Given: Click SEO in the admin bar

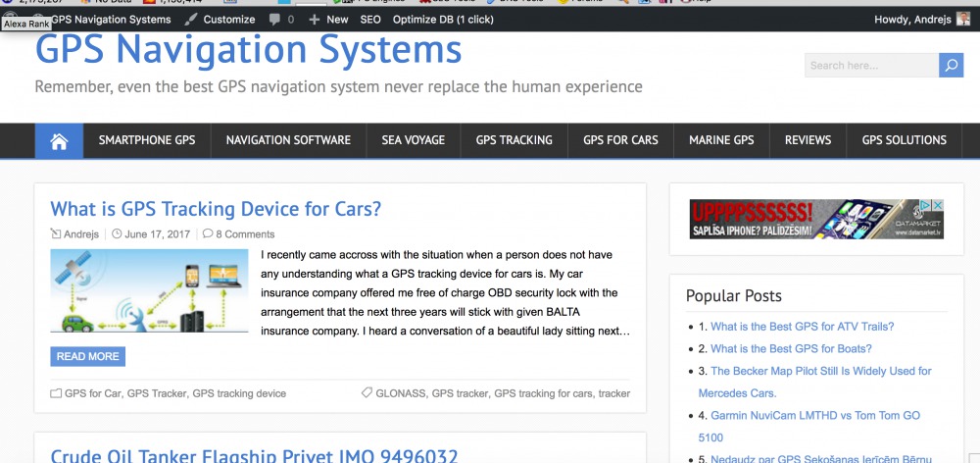Looking at the screenshot, I should (x=370, y=20).
